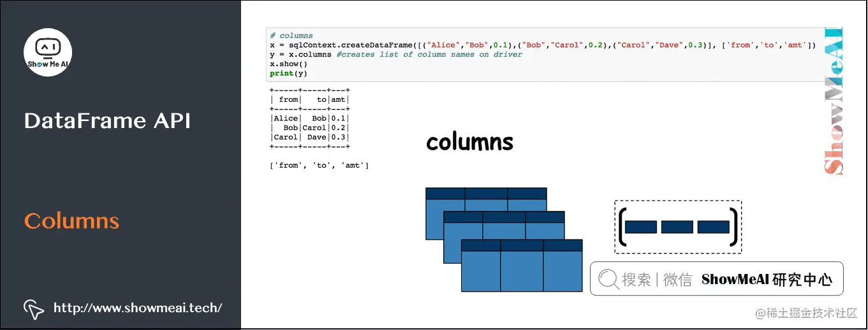Click the createDataFrame code line
This screenshot has width=868, height=330.
[x=543, y=45]
